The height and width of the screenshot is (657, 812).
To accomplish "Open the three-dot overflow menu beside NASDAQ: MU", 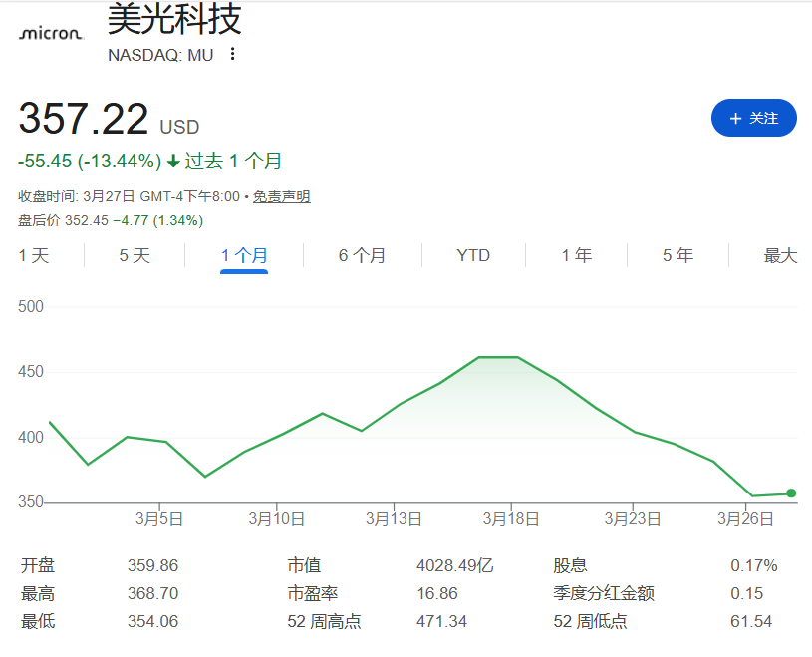I will point(232,55).
